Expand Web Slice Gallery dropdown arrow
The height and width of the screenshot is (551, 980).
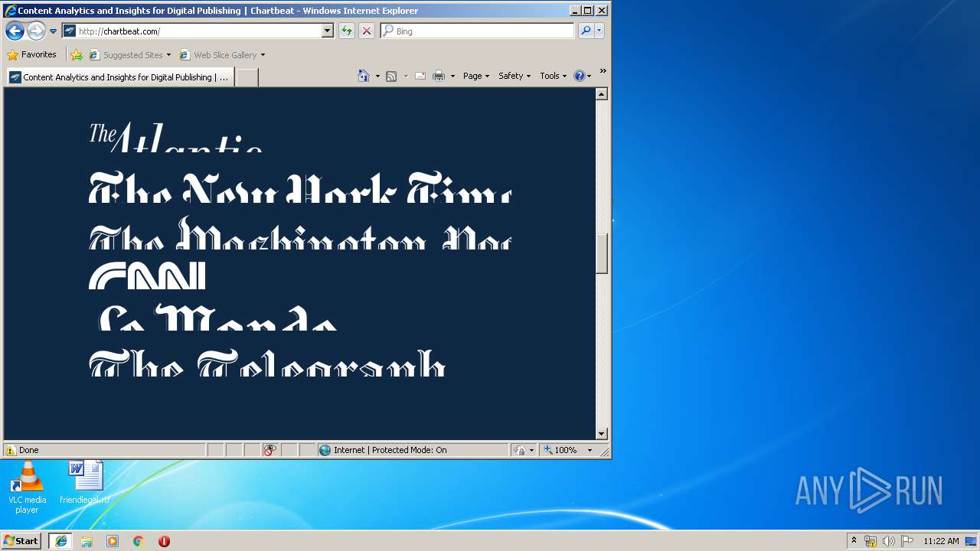[x=263, y=55]
